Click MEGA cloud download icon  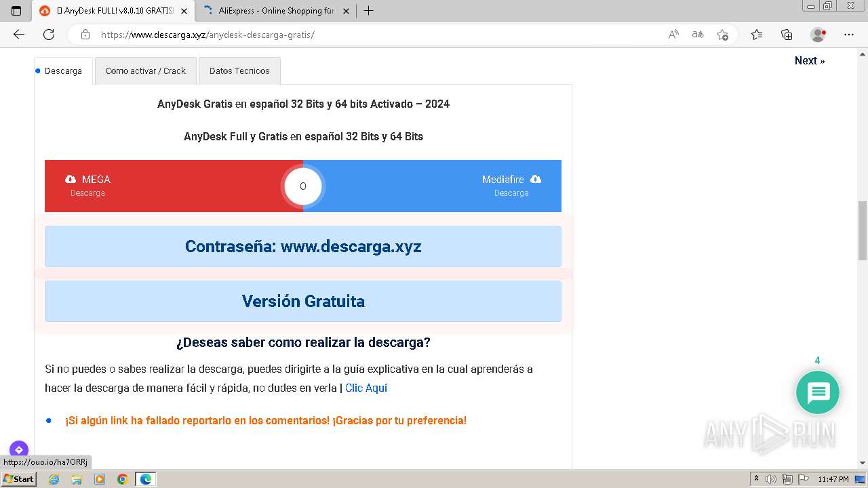coord(71,179)
